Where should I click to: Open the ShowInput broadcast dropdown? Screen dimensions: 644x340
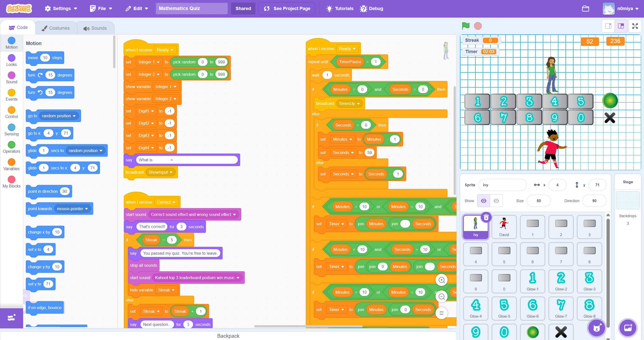160,172
